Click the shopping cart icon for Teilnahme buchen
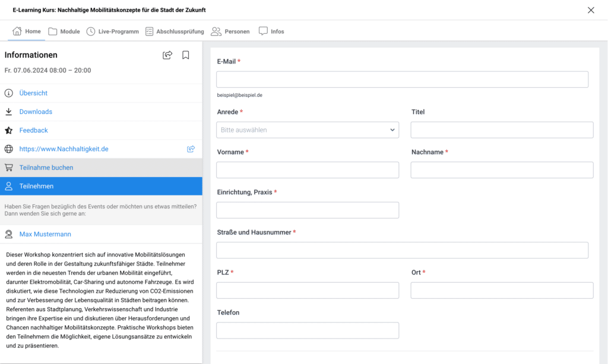 [9, 167]
